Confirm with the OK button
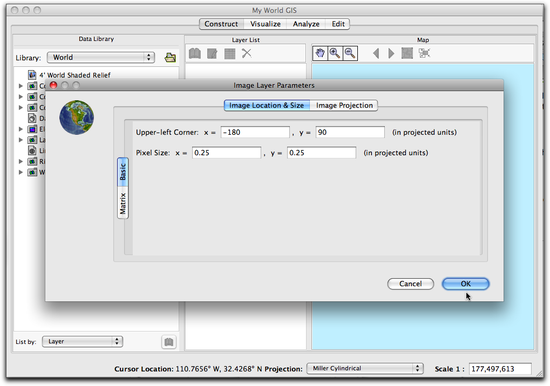Image resolution: width=550 pixels, height=386 pixels. [x=465, y=284]
